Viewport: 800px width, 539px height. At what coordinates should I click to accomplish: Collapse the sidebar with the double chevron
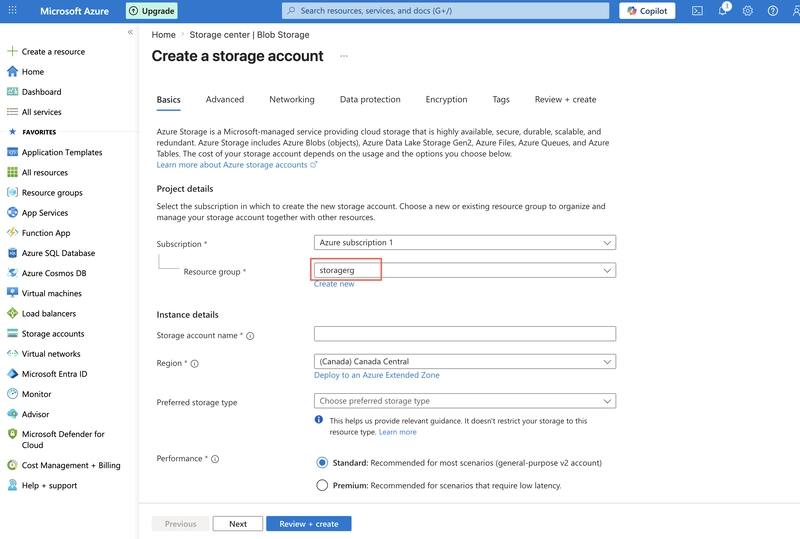click(x=130, y=32)
